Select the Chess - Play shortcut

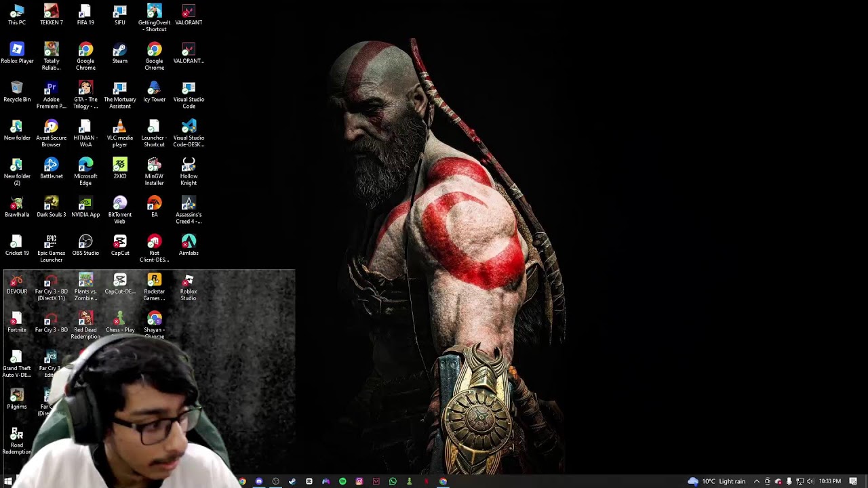[x=120, y=323]
